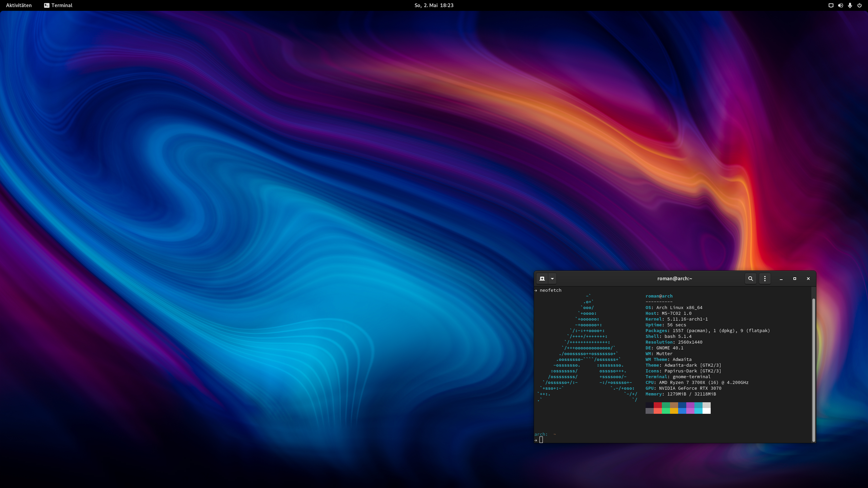This screenshot has height=488, width=868.
Task: Click the dark red color block
Action: tap(658, 405)
